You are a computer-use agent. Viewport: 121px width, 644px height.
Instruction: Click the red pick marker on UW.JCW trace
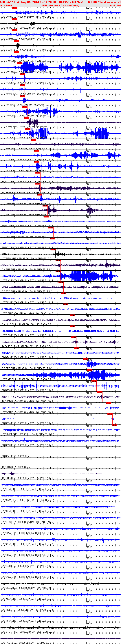15,8
